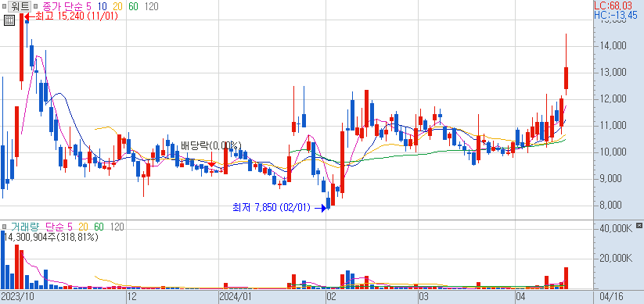Select the orange 20-day price moving average label

[x=117, y=6]
